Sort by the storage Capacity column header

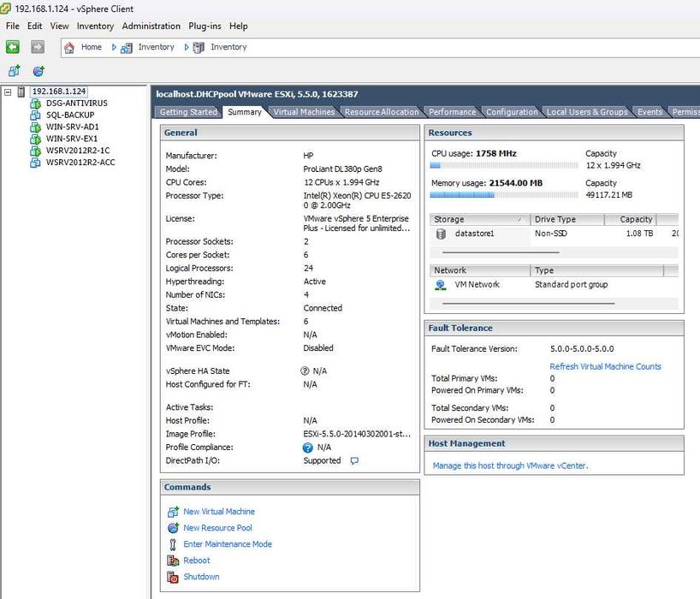click(x=631, y=219)
